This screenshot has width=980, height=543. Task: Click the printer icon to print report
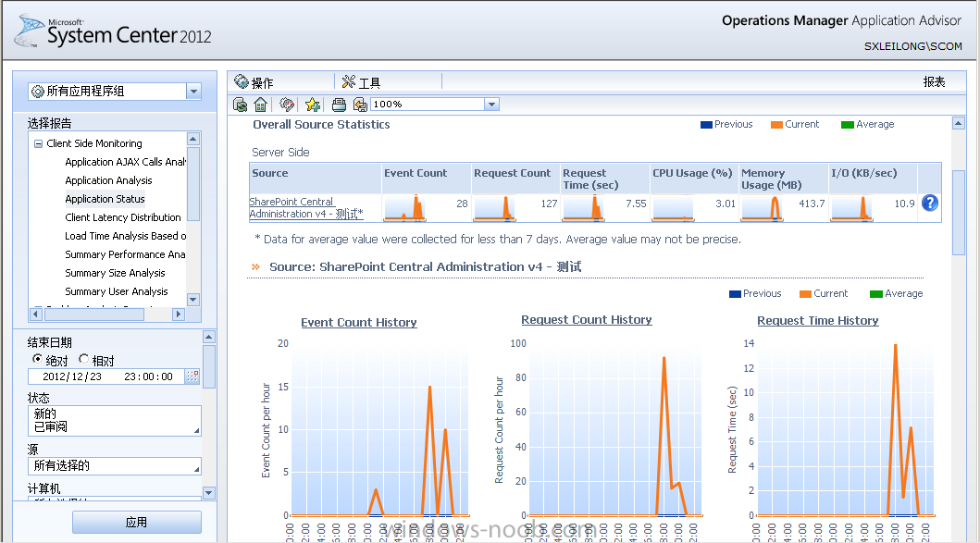[x=339, y=105]
